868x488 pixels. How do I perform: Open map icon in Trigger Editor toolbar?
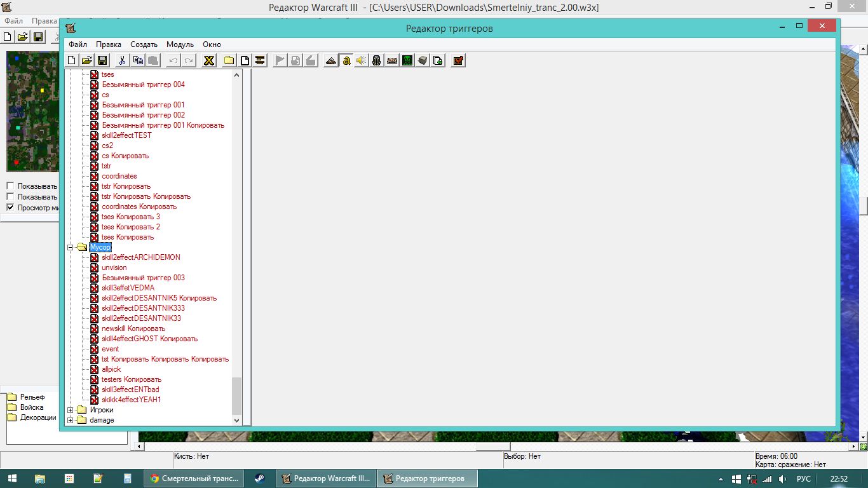point(86,60)
